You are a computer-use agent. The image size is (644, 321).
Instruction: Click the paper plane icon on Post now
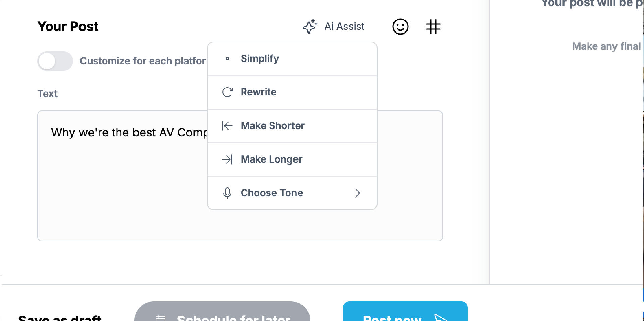[439, 317]
